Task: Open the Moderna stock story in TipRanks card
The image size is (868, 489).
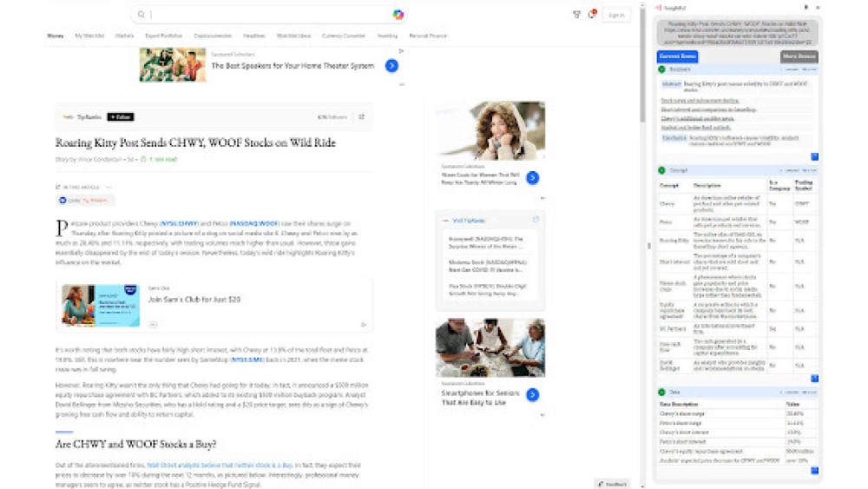Action: click(x=488, y=267)
